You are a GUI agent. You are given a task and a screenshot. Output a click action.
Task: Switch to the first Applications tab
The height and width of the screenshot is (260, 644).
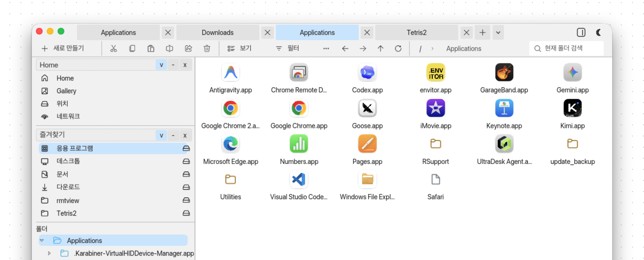click(x=118, y=32)
